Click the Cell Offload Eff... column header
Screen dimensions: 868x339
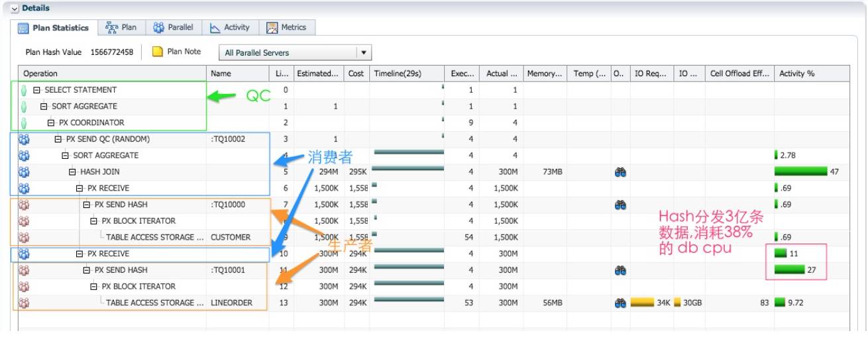click(x=739, y=73)
